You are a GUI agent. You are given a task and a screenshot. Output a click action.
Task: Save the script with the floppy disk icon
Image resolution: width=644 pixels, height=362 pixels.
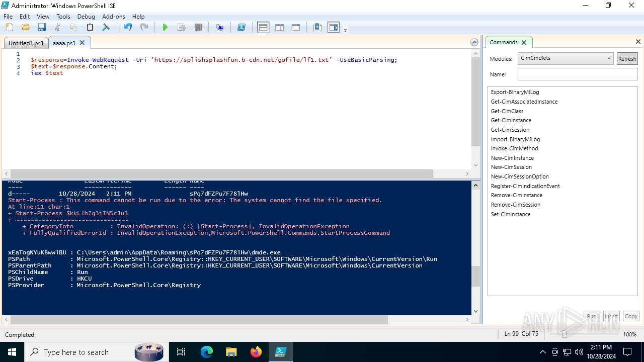tap(41, 28)
